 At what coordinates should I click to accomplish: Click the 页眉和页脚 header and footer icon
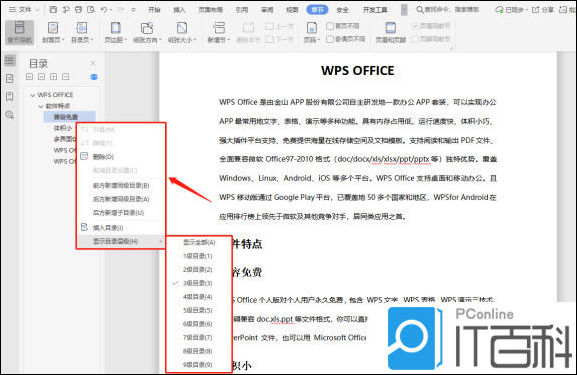390,28
